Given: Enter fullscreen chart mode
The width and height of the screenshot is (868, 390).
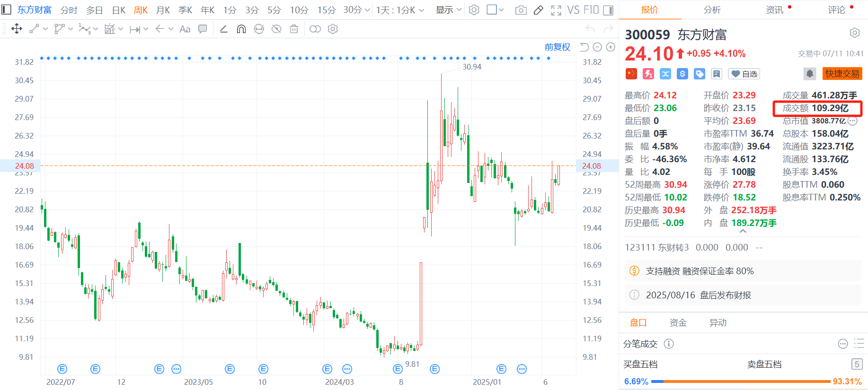Looking at the screenshot, I should 556,10.
